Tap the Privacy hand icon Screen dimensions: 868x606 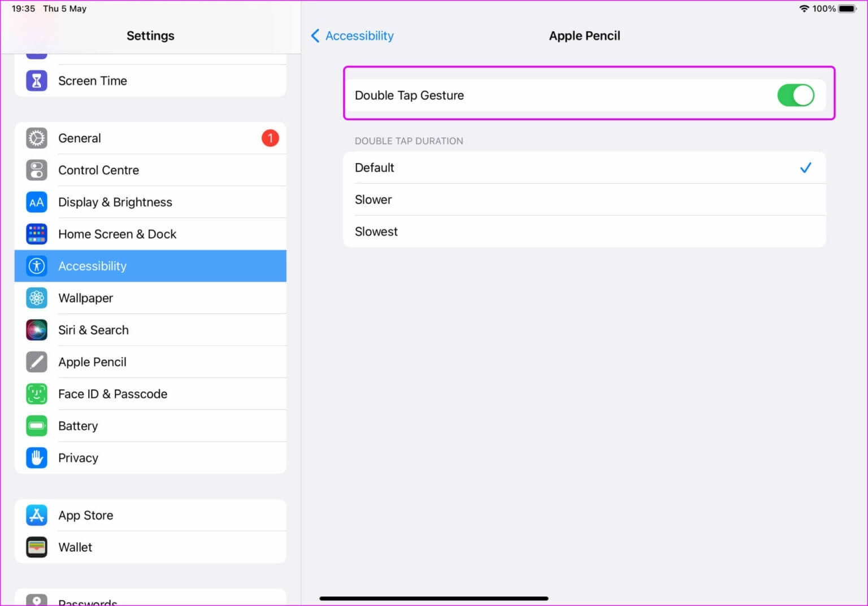pos(37,458)
